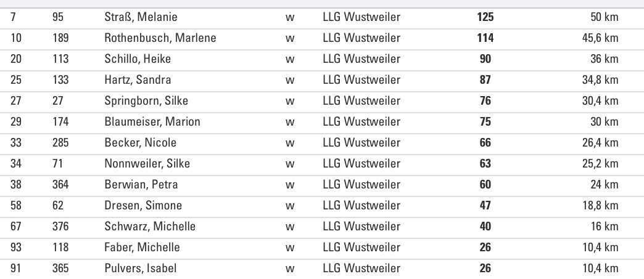Select the entry Hartz, Sandra
The width and height of the screenshot is (644, 279).
pyautogui.click(x=138, y=80)
